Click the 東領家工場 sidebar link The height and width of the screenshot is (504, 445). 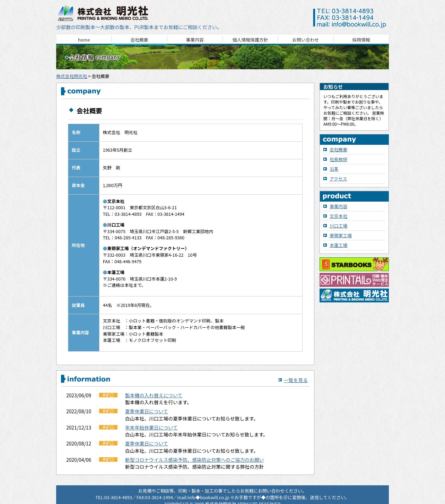tap(340, 236)
